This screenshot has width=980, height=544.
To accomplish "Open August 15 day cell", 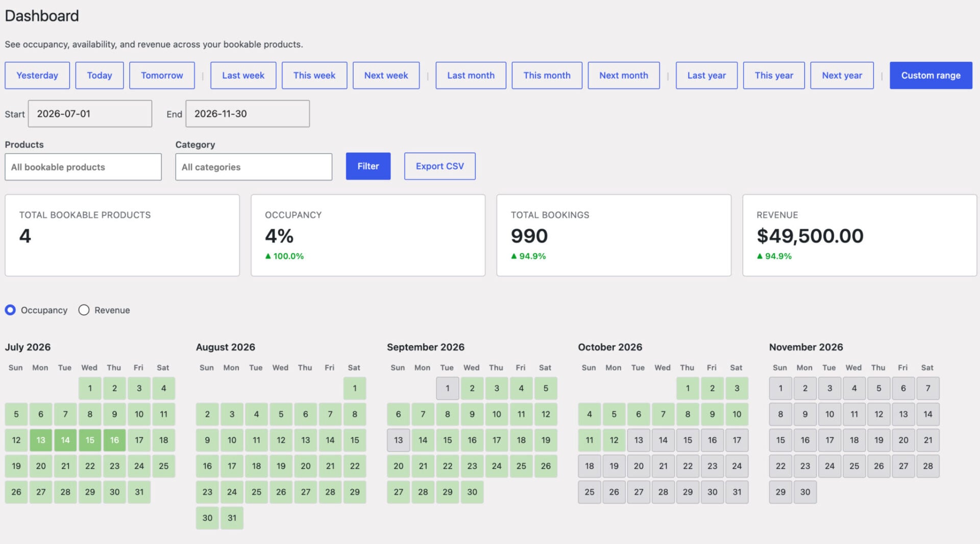I will click(355, 440).
